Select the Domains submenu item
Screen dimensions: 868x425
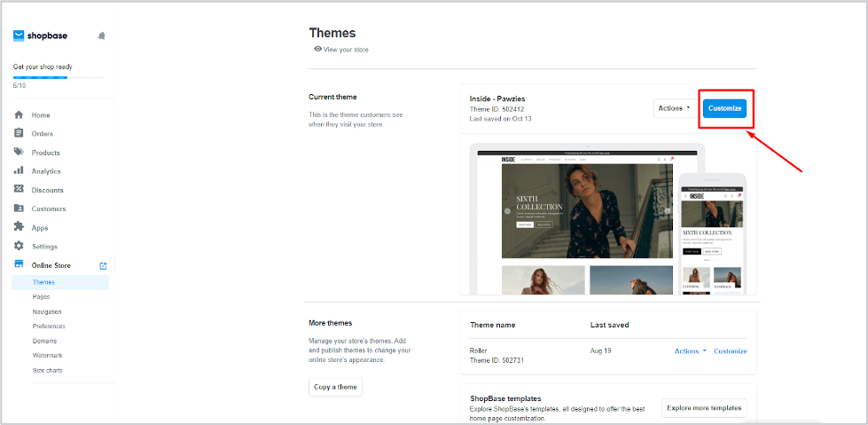(x=44, y=341)
